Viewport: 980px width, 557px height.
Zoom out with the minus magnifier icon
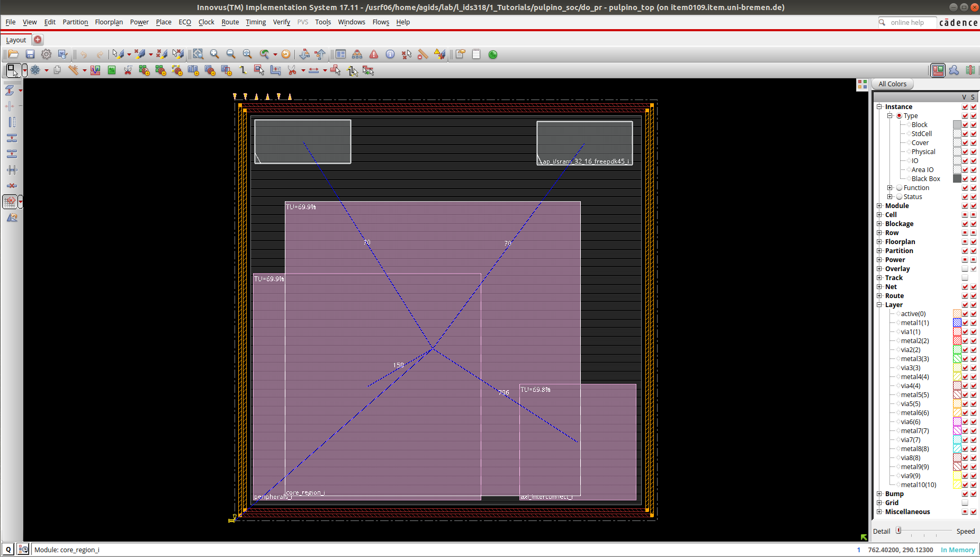click(x=231, y=54)
